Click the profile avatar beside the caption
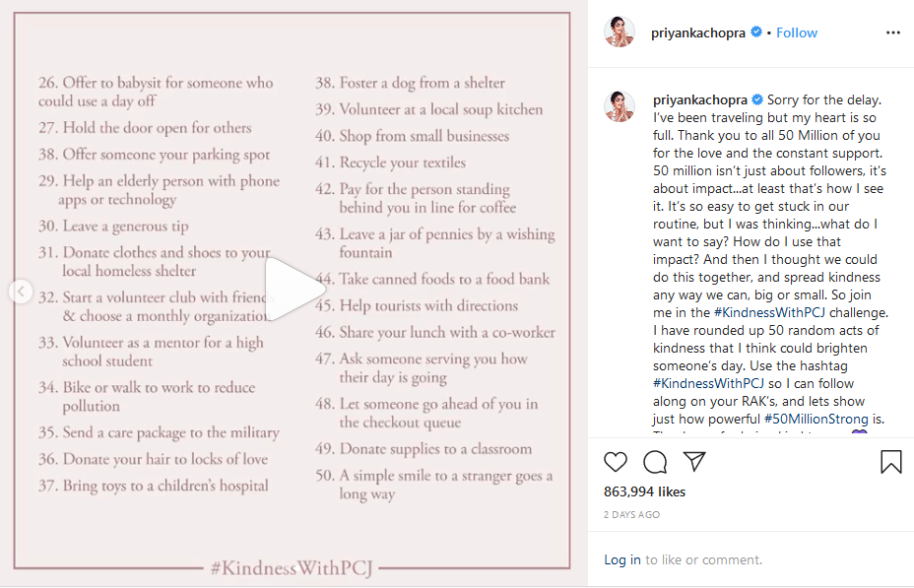Image resolution: width=914 pixels, height=588 pixels. click(620, 106)
